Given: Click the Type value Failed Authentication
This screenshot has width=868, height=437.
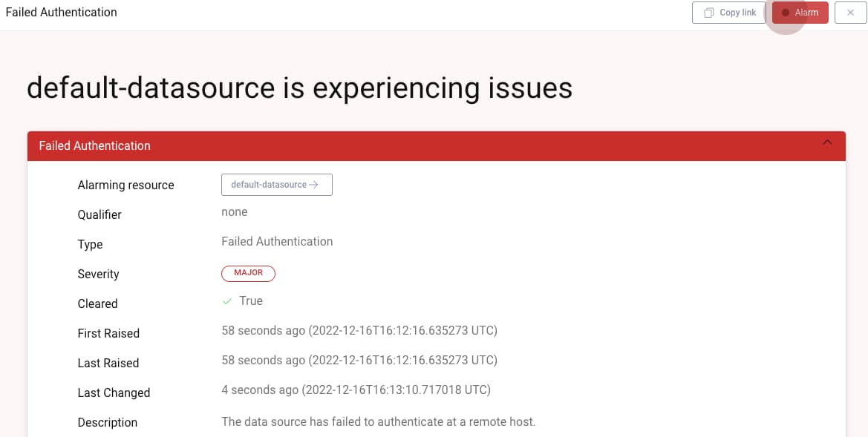Looking at the screenshot, I should (277, 241).
